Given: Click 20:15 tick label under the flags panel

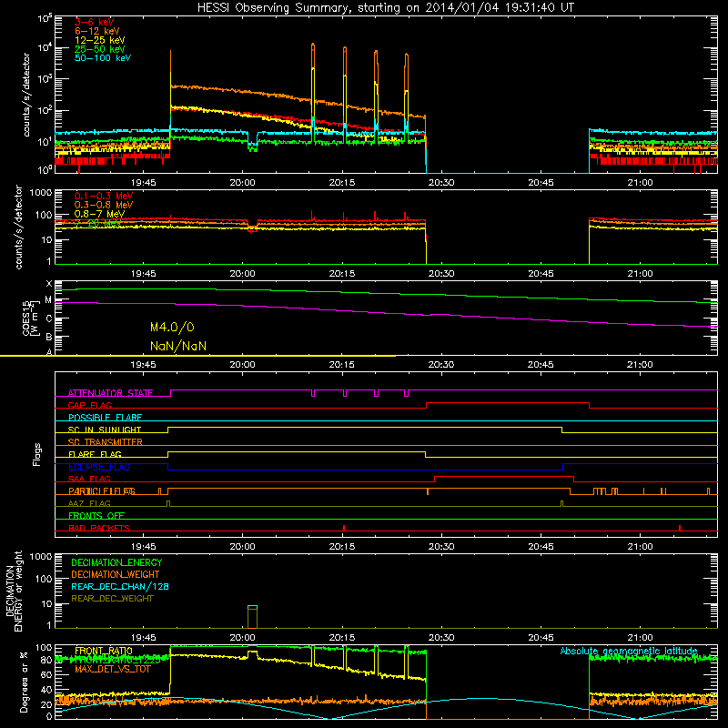Looking at the screenshot, I should click(x=342, y=547).
